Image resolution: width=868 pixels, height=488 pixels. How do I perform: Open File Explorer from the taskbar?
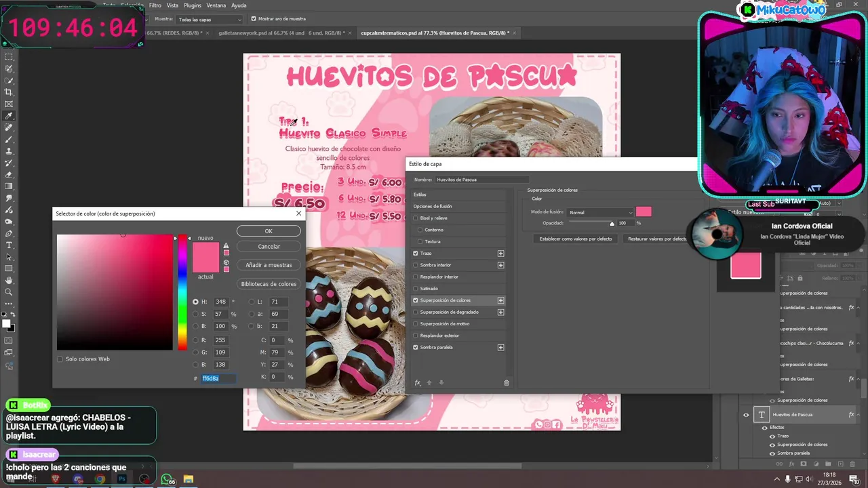pyautogui.click(x=189, y=479)
